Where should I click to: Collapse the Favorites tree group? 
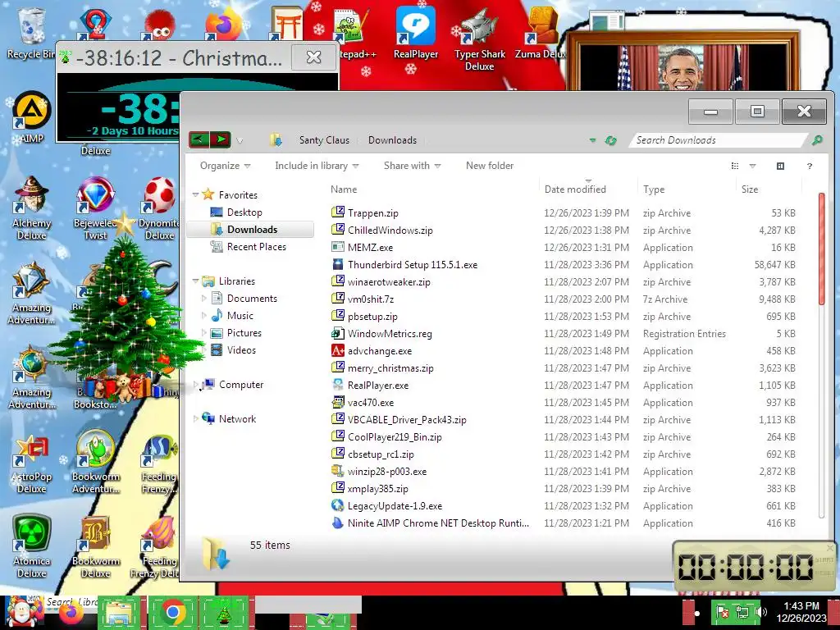point(195,195)
